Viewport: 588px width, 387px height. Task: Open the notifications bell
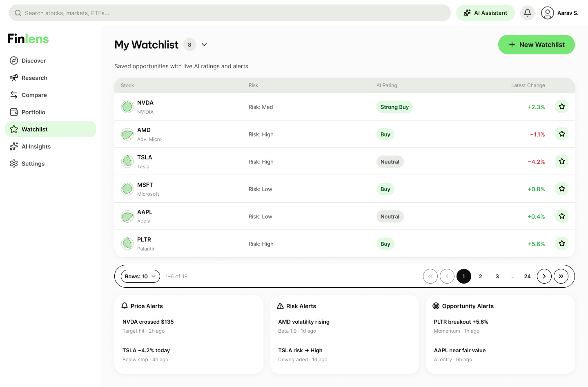528,13
